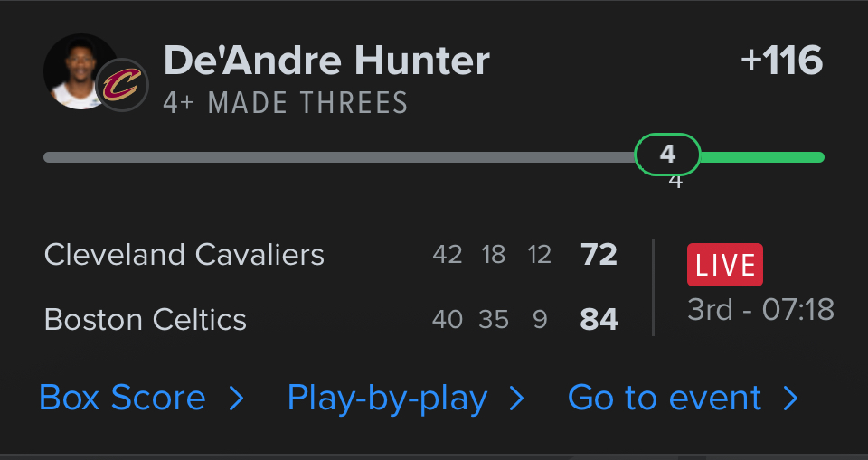Click the Celtics total score 84
Image resolution: width=868 pixels, height=460 pixels.
(599, 319)
